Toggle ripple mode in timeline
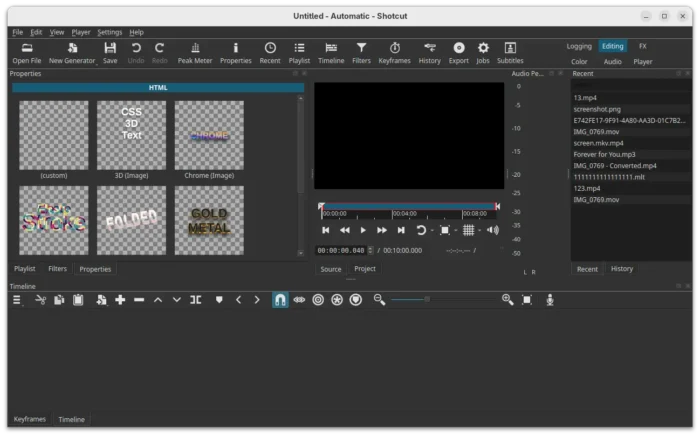 pyautogui.click(x=318, y=300)
